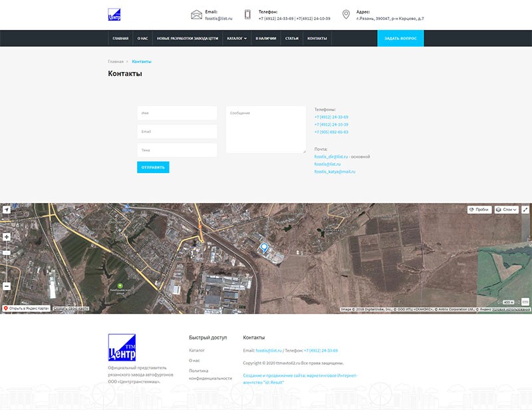Click the map geolocation arrow icon

7,210
